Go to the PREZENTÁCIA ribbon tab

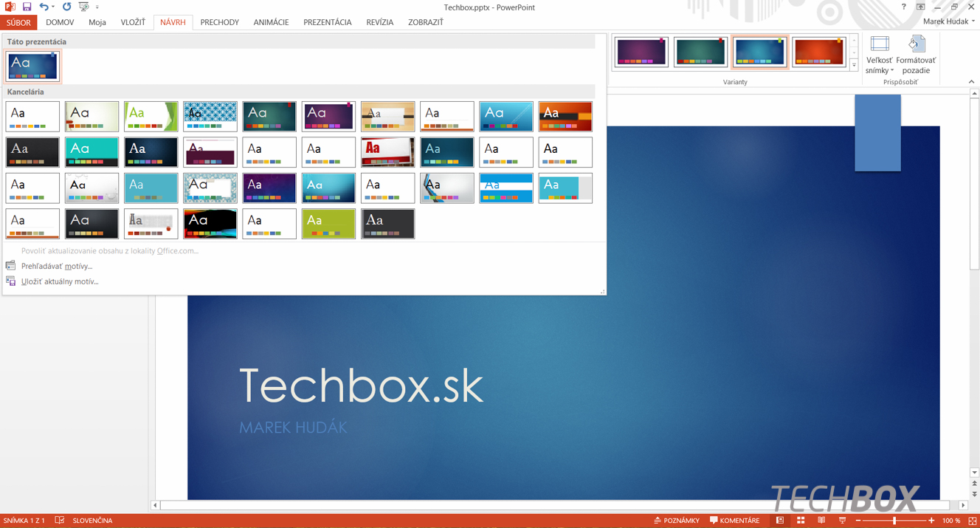(327, 22)
